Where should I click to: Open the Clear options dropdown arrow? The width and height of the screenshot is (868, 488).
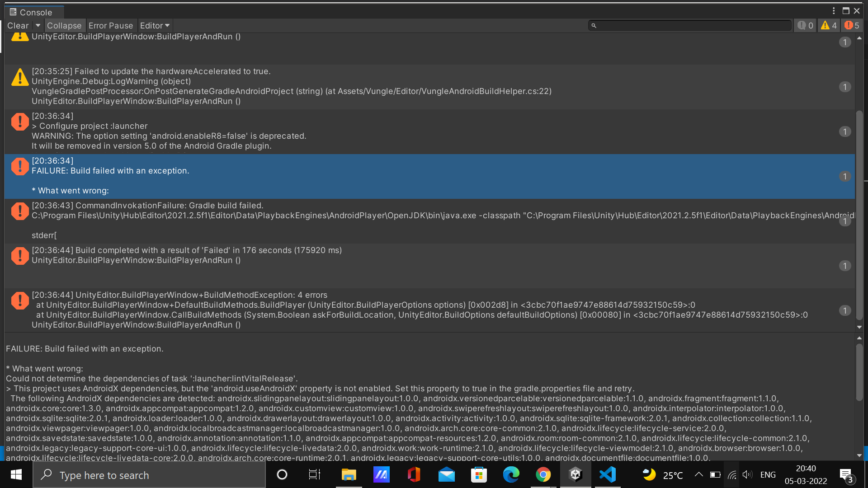(38, 26)
